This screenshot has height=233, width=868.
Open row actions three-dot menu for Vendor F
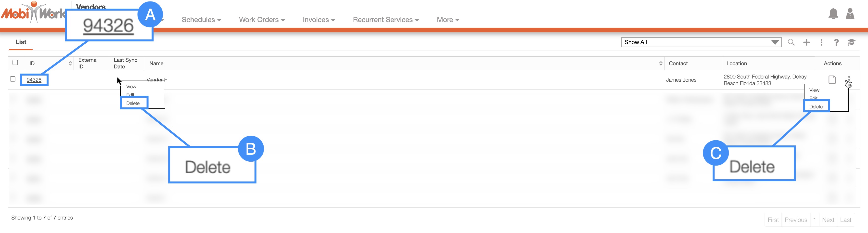pyautogui.click(x=849, y=79)
